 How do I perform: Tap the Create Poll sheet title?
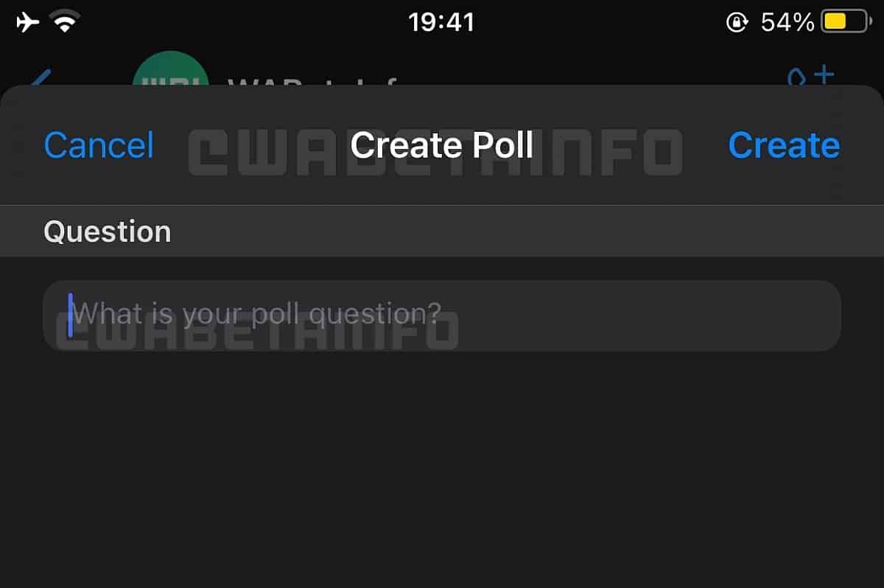click(x=442, y=145)
